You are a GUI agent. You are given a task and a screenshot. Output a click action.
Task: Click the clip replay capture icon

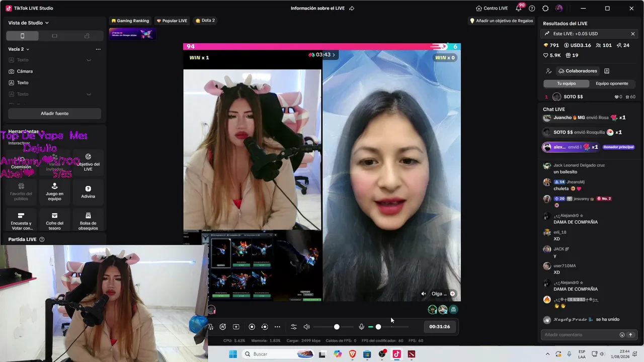click(265, 327)
